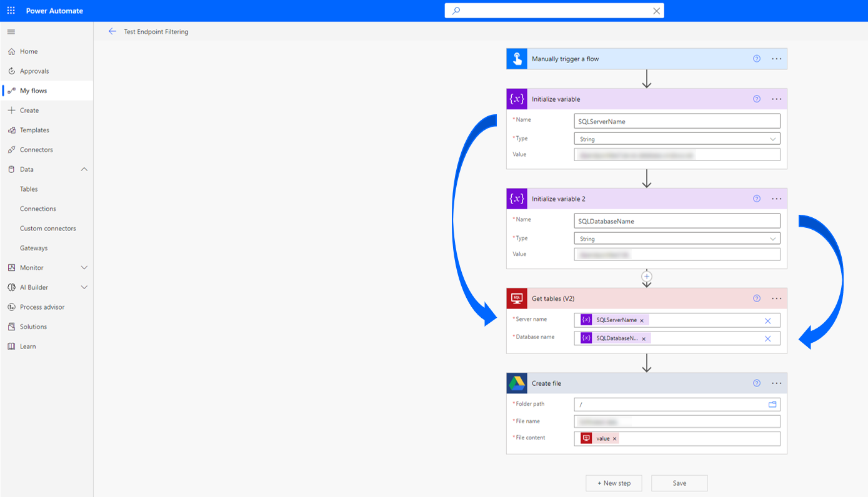The height and width of the screenshot is (497, 868).
Task: Clear the Server name field with the X
Action: click(x=767, y=320)
